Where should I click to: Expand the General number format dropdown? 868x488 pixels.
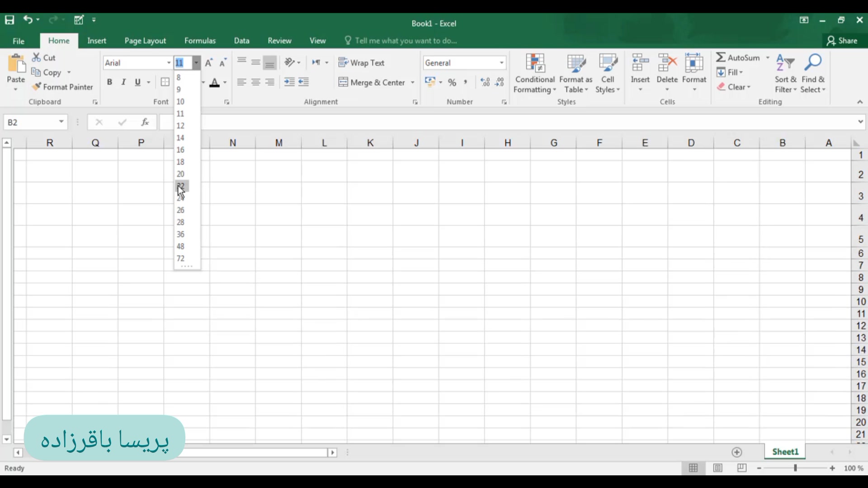(501, 63)
